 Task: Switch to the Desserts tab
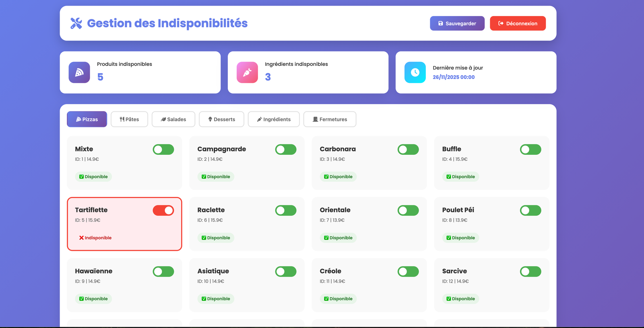[221, 119]
